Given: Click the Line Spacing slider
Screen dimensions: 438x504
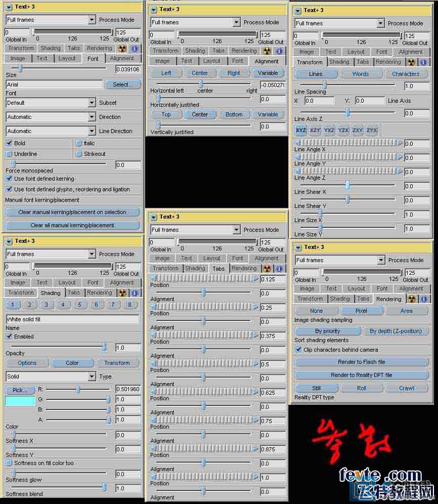Looking at the screenshot, I should (x=347, y=85).
